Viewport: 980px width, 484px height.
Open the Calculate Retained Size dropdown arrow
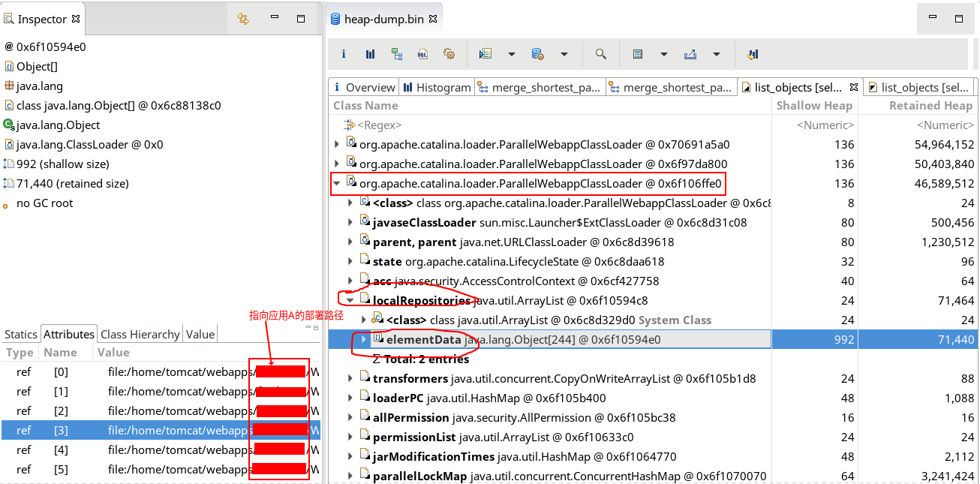[664, 54]
